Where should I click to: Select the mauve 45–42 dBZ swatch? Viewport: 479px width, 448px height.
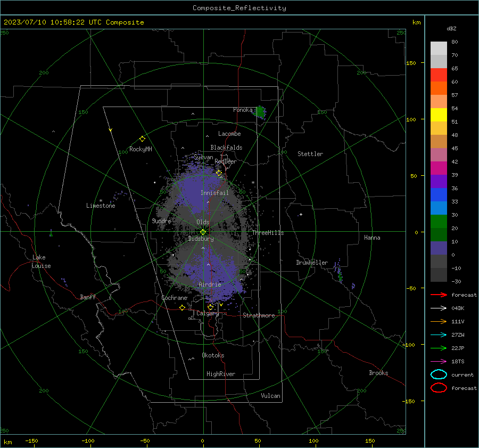pyautogui.click(x=439, y=154)
